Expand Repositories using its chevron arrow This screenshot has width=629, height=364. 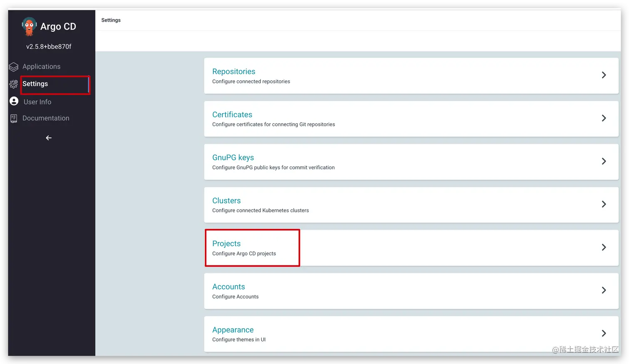tap(604, 75)
